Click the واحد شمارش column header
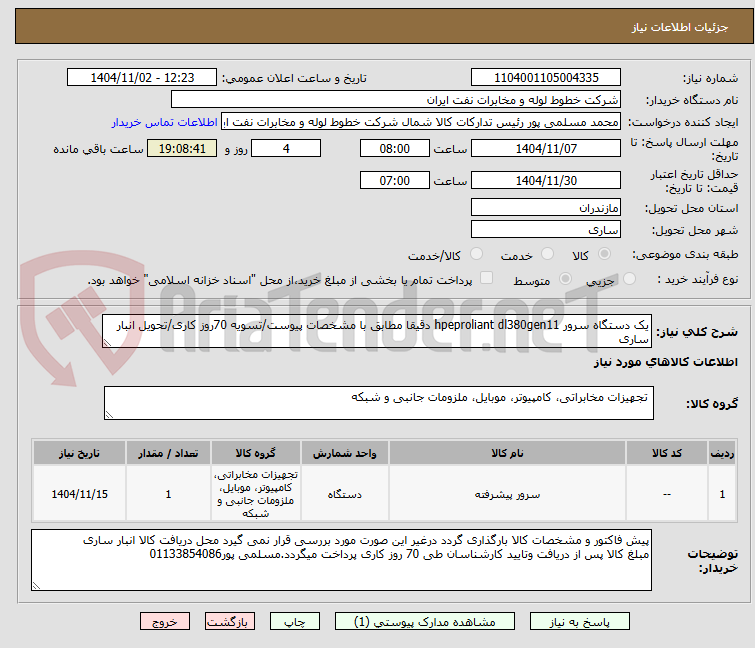The height and width of the screenshot is (648, 755). [x=345, y=453]
